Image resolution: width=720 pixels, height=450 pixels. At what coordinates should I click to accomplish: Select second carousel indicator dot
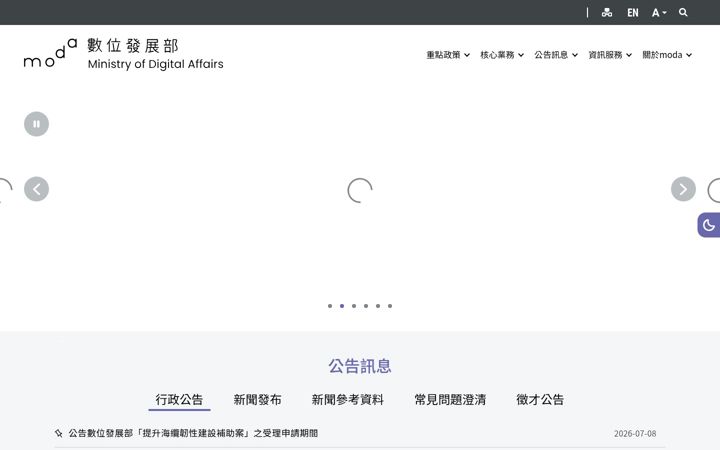click(342, 306)
